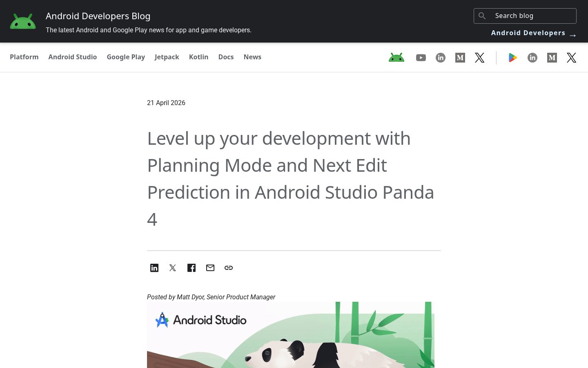Open Android X icon left of divider
Image resolution: width=588 pixels, height=368 pixels.
(480, 58)
